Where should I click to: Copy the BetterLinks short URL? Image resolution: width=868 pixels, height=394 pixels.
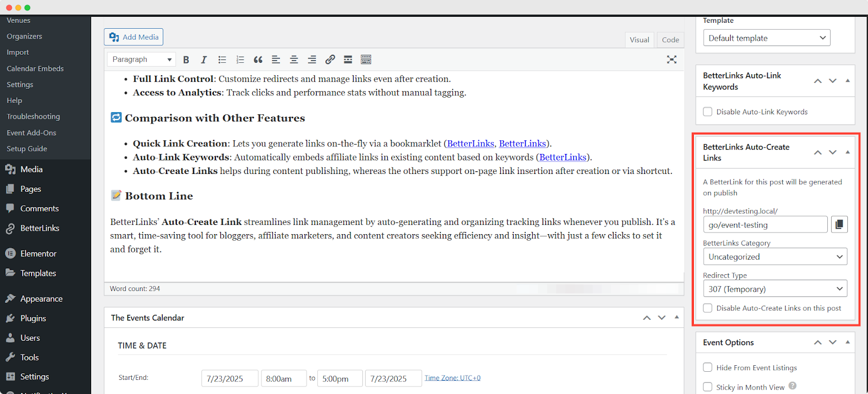click(839, 224)
